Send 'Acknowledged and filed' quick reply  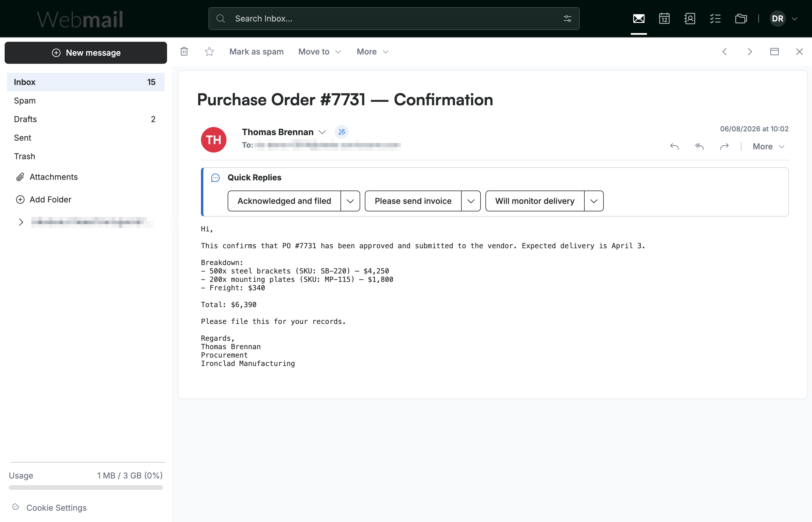point(284,201)
